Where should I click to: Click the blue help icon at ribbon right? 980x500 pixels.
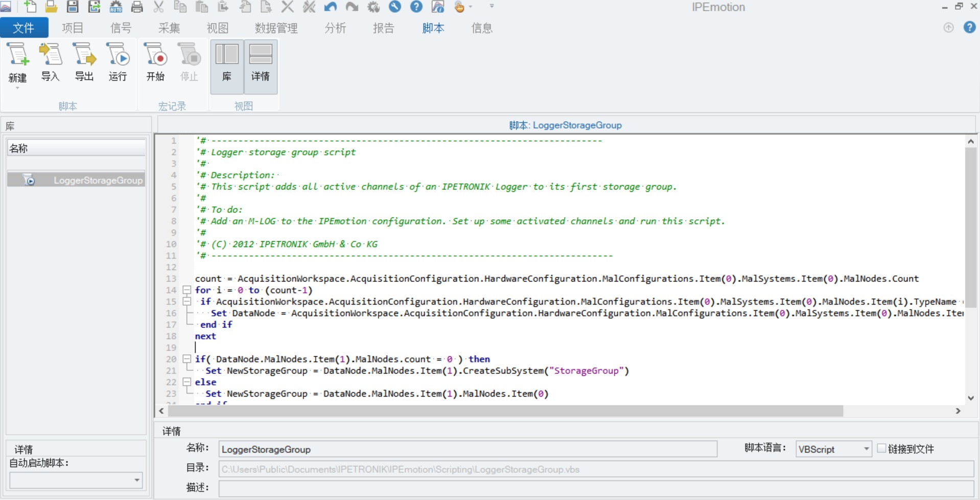(970, 27)
